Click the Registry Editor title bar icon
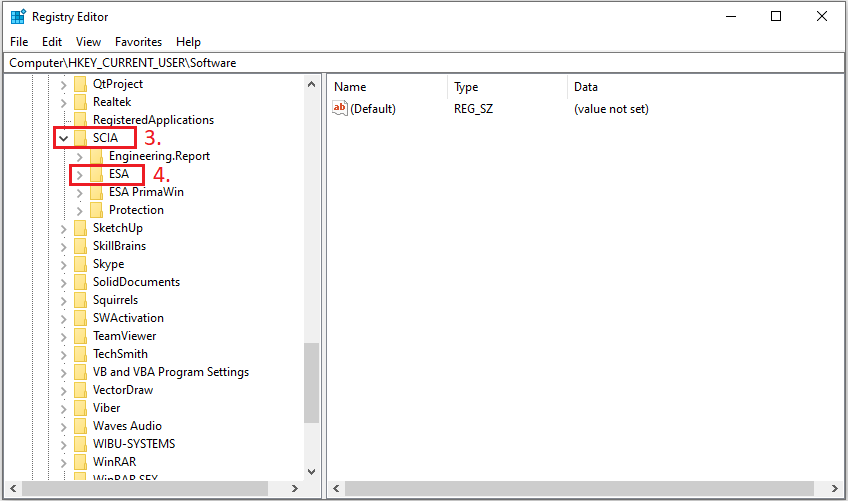Image resolution: width=848 pixels, height=501 pixels. pos(18,17)
